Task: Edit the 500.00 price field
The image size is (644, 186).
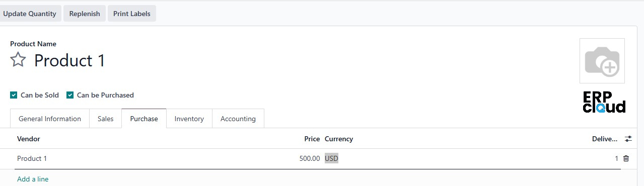Action: (x=309, y=158)
